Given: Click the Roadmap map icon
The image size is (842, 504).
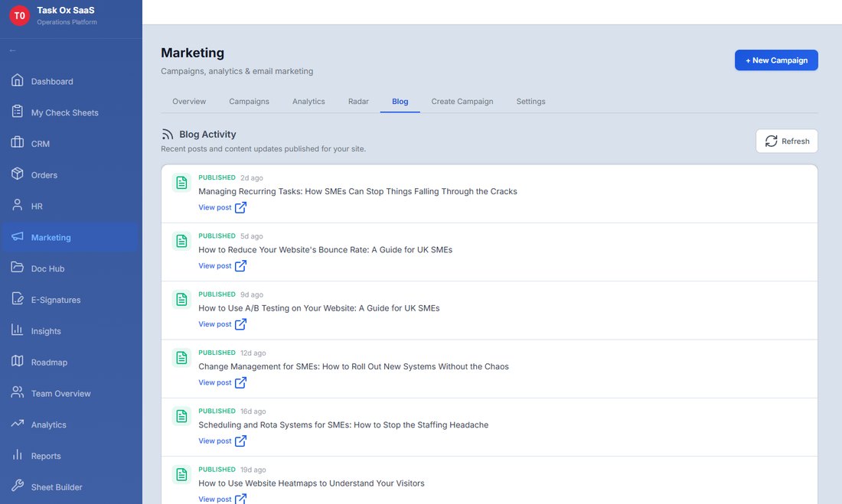Looking at the screenshot, I should (x=17, y=361).
